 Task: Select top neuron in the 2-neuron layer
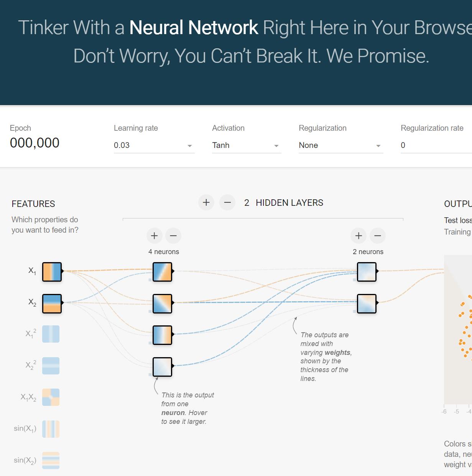click(367, 272)
